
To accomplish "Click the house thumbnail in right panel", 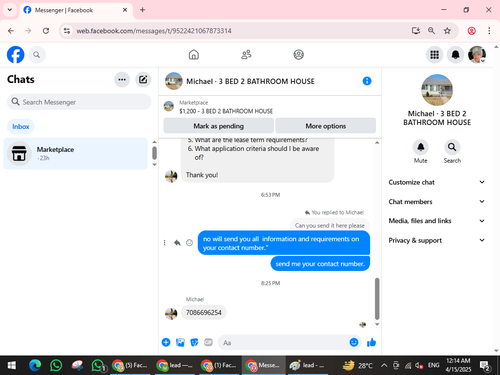I will 437,90.
